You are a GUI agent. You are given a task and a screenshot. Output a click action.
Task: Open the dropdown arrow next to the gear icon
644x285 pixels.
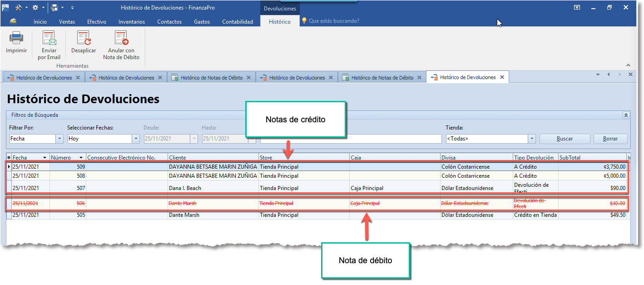(x=43, y=8)
